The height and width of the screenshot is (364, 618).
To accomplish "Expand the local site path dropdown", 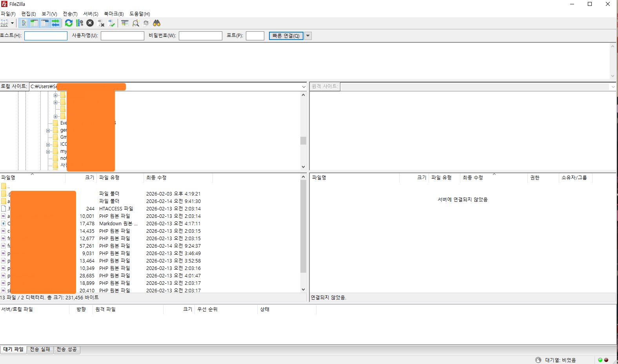I will (304, 87).
